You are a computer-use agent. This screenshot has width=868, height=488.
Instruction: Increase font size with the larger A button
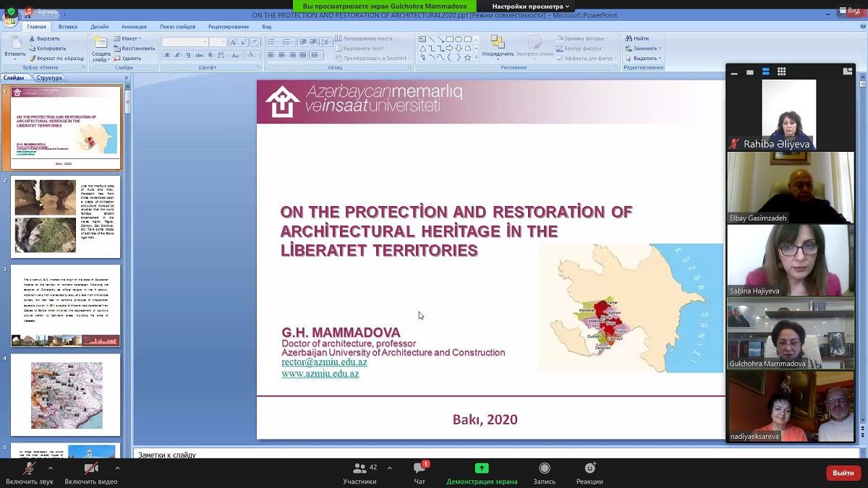233,43
